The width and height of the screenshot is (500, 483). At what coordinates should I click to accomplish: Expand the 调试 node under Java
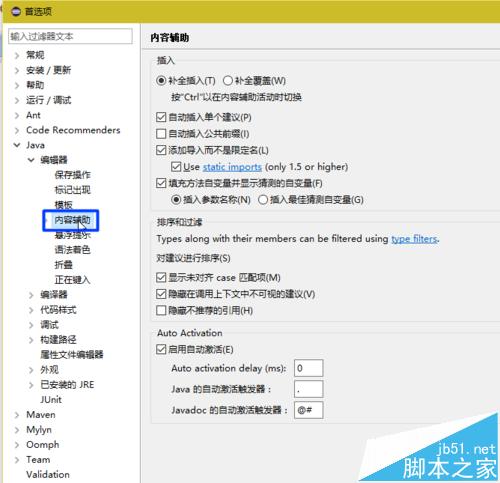click(x=31, y=325)
